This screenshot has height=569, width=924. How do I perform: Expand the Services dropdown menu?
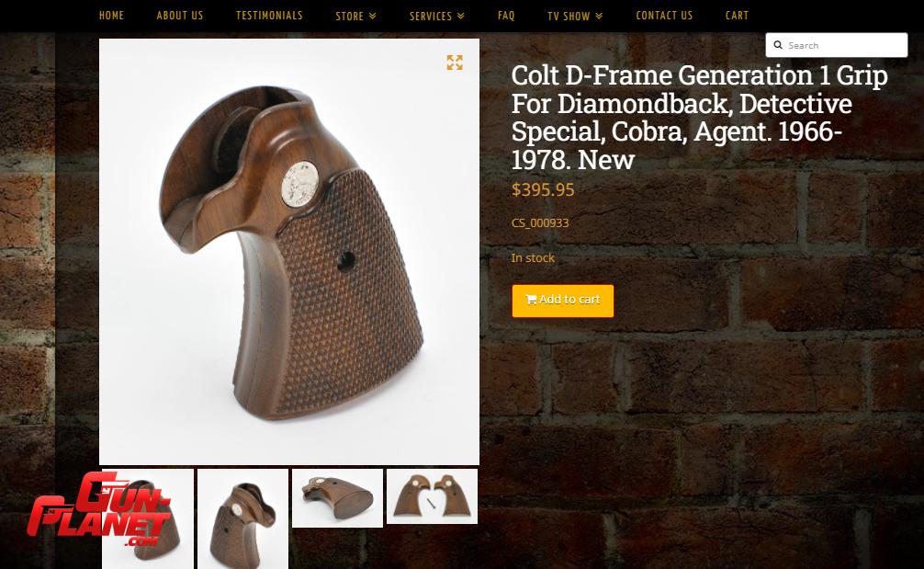[436, 16]
